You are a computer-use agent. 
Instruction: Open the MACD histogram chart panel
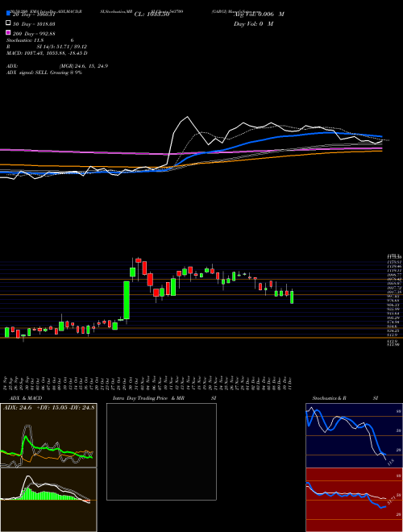coord(48,500)
